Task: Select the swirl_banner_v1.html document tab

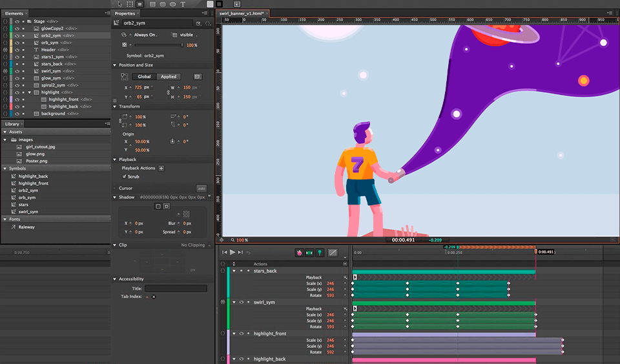Action: tap(242, 14)
